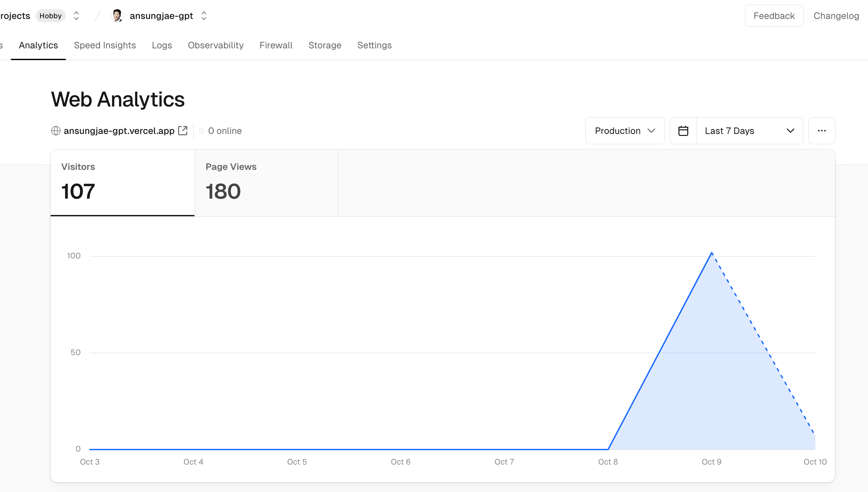This screenshot has height=492, width=868.
Task: Go to the Observability tab
Action: (216, 45)
